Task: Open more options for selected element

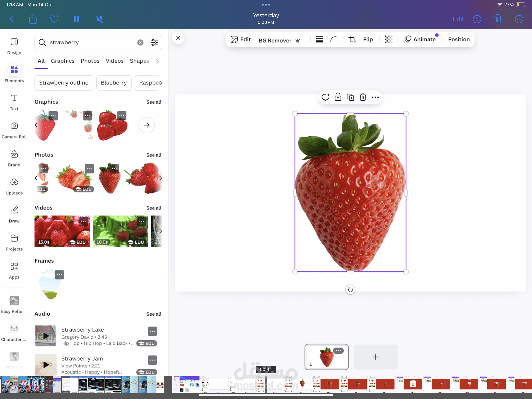Action: tap(375, 97)
